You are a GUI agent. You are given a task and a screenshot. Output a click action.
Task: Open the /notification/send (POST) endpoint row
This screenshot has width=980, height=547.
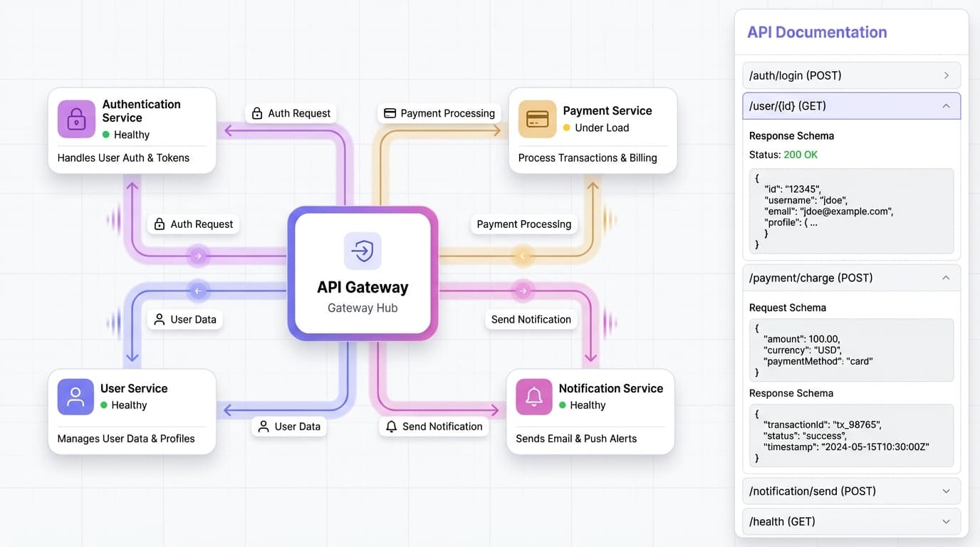point(851,491)
